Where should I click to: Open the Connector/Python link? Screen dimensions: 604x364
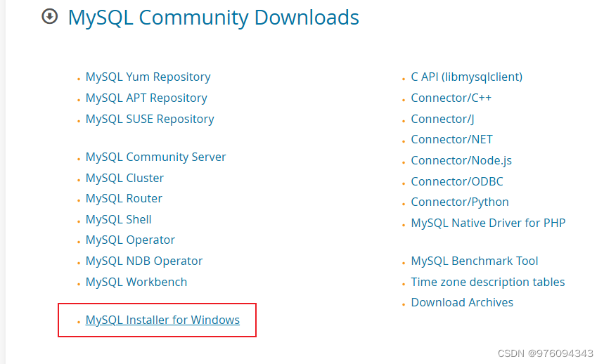coord(460,202)
